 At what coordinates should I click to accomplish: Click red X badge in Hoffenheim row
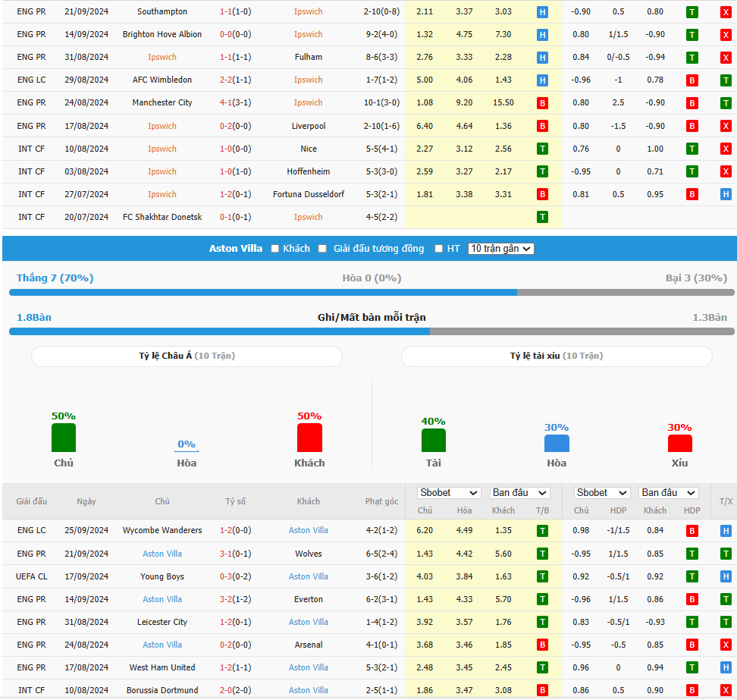[726, 171]
